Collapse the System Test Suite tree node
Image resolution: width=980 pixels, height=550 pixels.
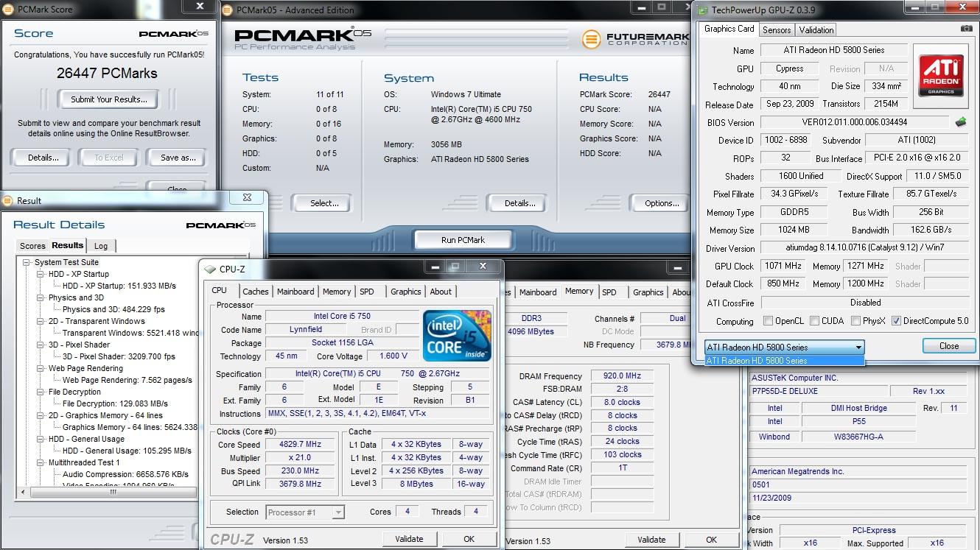(x=27, y=262)
